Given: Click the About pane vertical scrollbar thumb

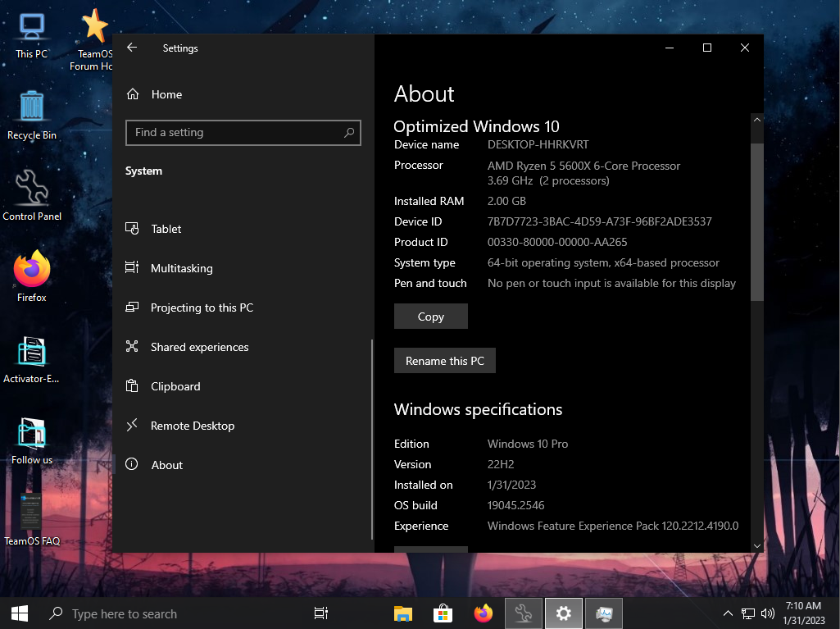Looking at the screenshot, I should click(757, 221).
